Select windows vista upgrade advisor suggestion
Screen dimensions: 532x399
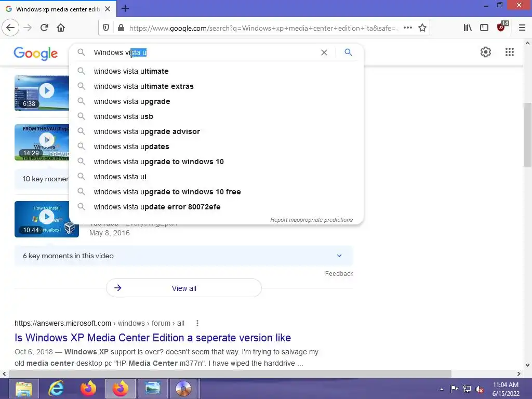216,131
